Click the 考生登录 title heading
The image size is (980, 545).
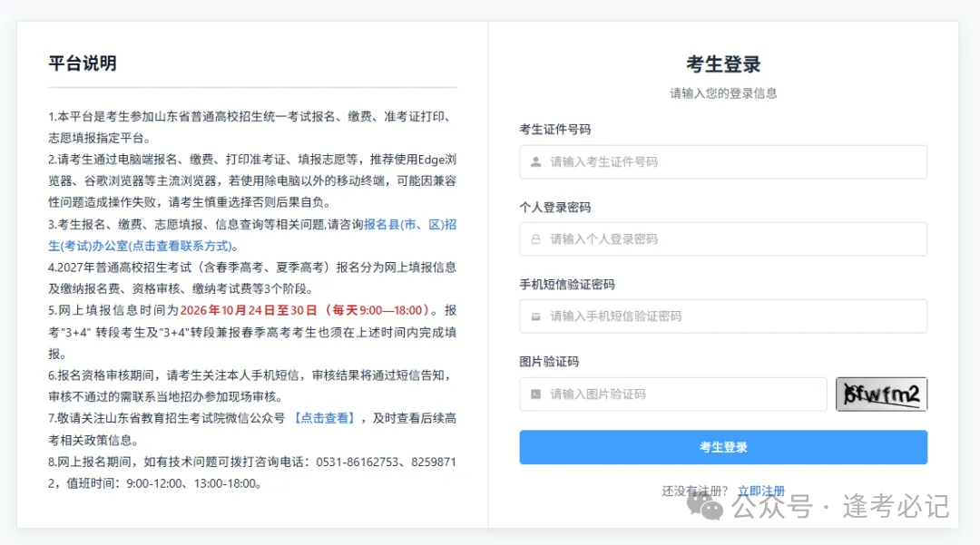click(723, 64)
